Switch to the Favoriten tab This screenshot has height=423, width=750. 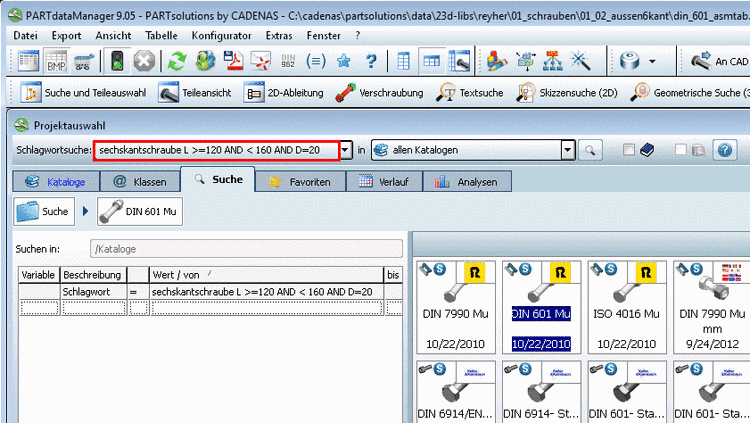[300, 182]
